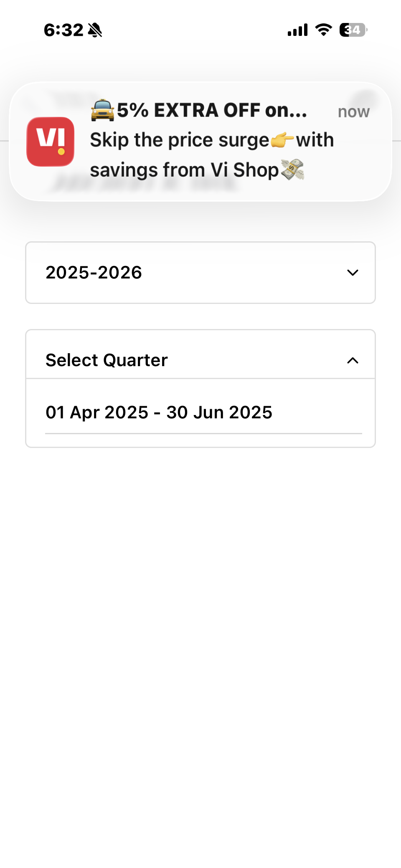Choose the 01 Apr 2025 - 30 Jun 2025 quarter

coord(159,412)
